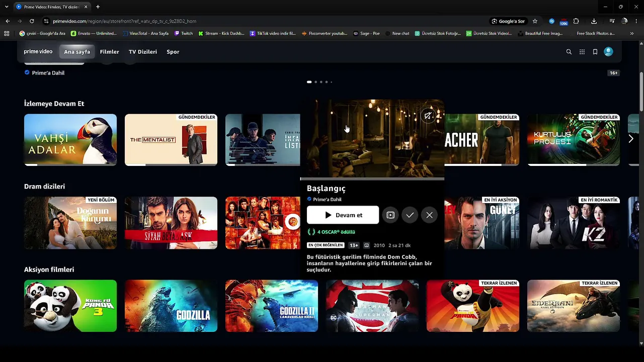Open the Free Stock Photos bookmark
The height and width of the screenshot is (362, 644).
tap(592, 34)
